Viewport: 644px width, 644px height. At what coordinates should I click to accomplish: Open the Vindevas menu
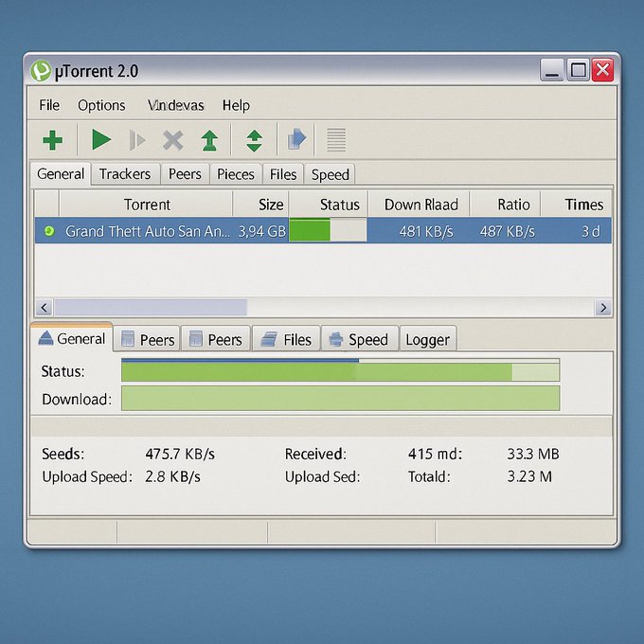pos(176,105)
